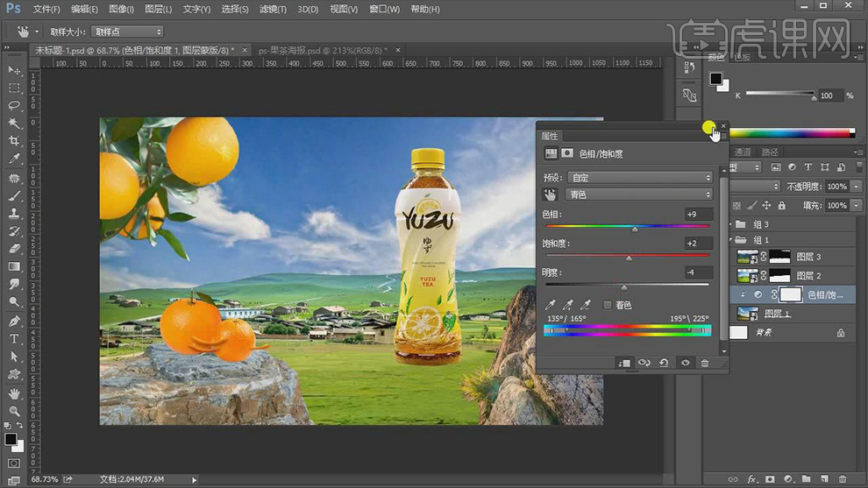
Task: Clip adjustment to layer below icon
Action: click(x=623, y=364)
